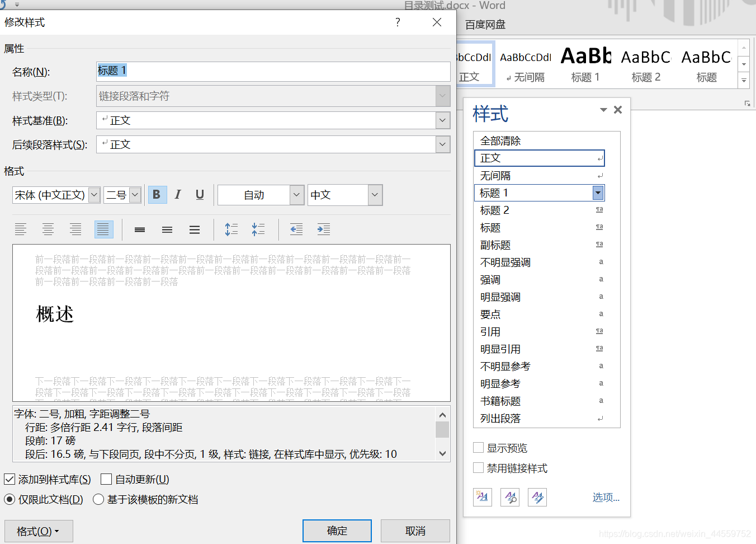This screenshot has width=756, height=544.
Task: Toggle Underline formatting button
Action: point(200,195)
